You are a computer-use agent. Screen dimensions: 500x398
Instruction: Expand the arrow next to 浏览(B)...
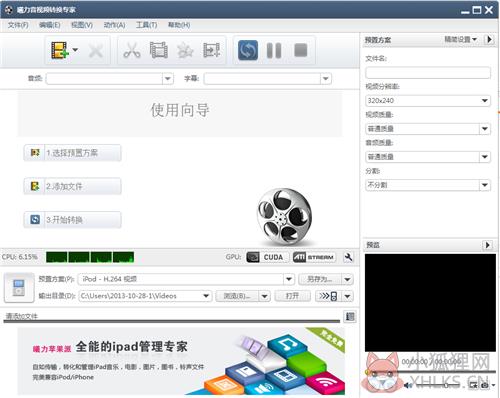click(x=264, y=296)
